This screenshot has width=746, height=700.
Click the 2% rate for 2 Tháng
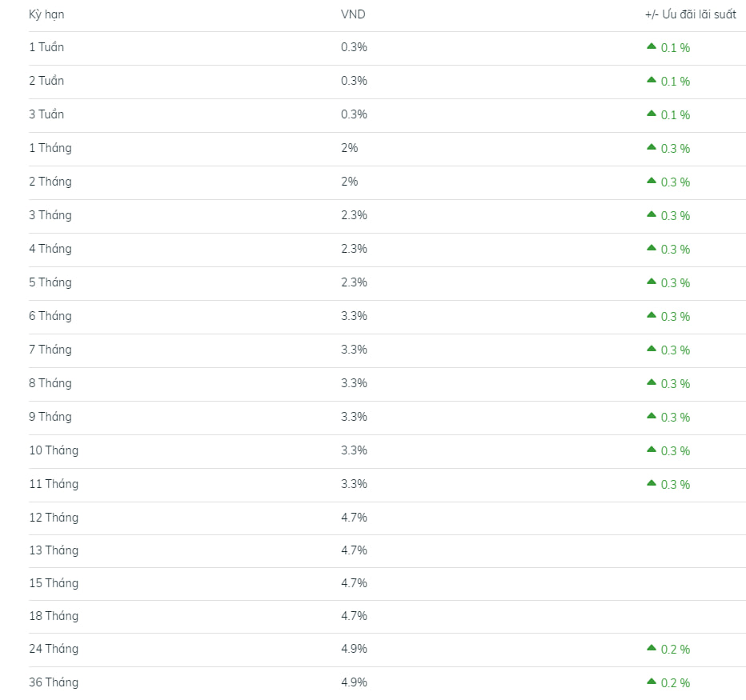[349, 182]
